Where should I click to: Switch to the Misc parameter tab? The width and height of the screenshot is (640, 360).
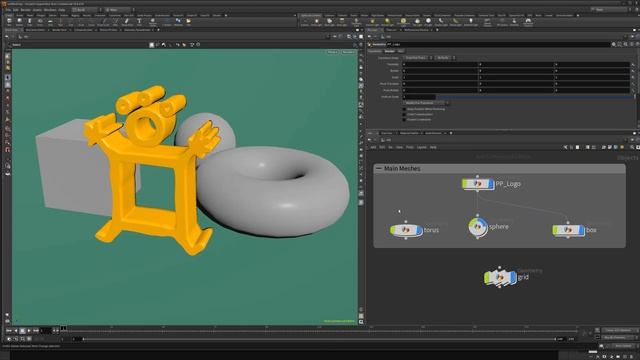coord(401,51)
